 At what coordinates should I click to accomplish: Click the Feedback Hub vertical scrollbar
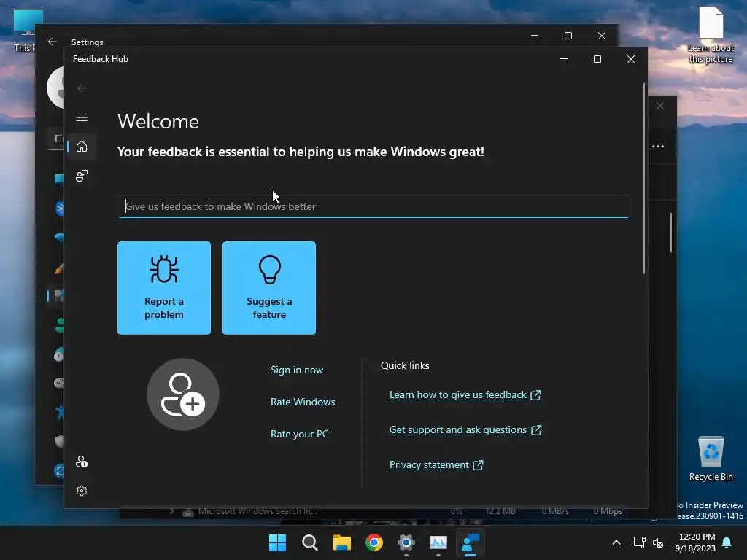(x=644, y=179)
